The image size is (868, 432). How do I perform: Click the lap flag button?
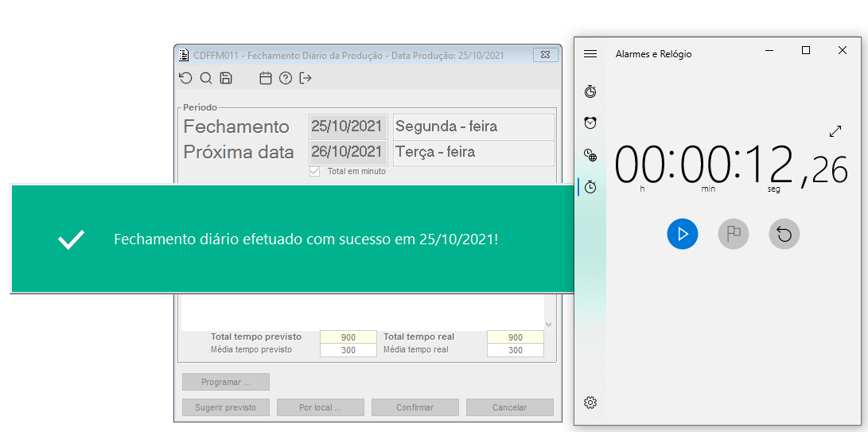click(734, 234)
